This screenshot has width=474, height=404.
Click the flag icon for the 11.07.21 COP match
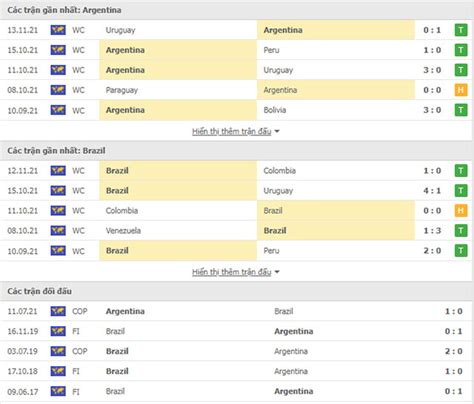pyautogui.click(x=58, y=311)
